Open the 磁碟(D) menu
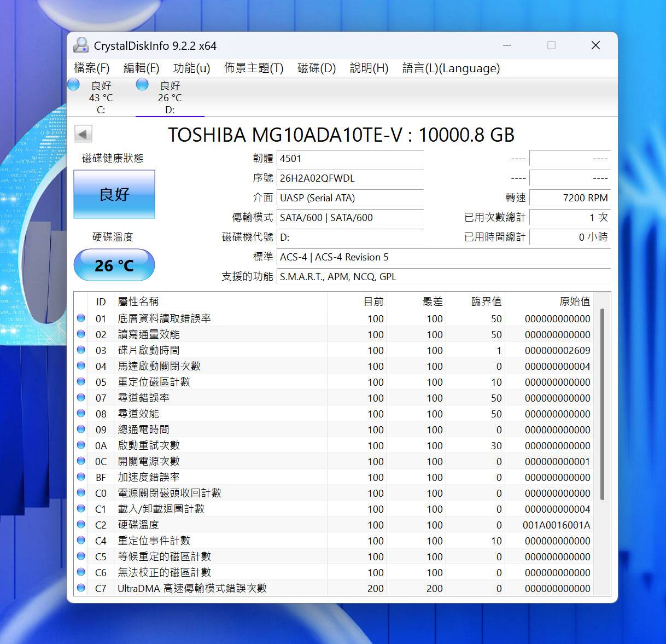Image resolution: width=666 pixels, height=644 pixels. coord(317,68)
